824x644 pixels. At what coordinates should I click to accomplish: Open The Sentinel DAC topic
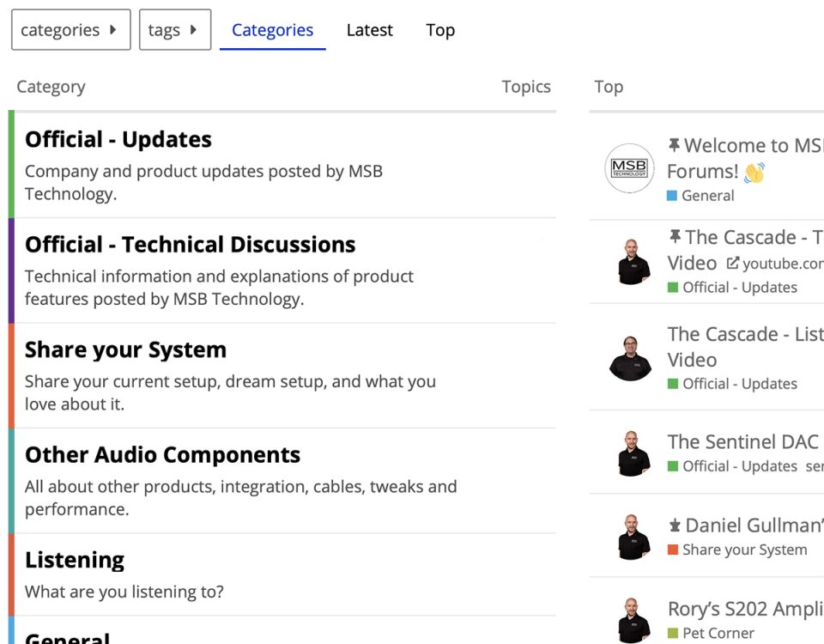[743, 441]
